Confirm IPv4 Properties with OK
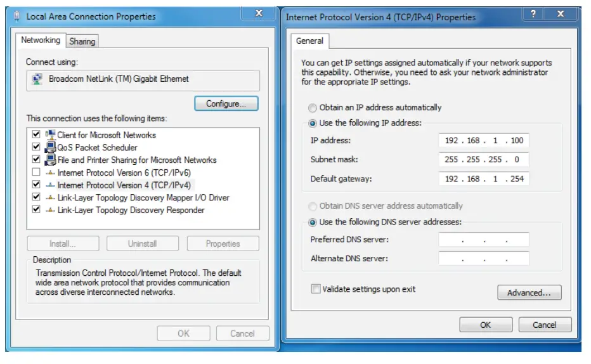This screenshot has height=364, width=591. pos(486,325)
